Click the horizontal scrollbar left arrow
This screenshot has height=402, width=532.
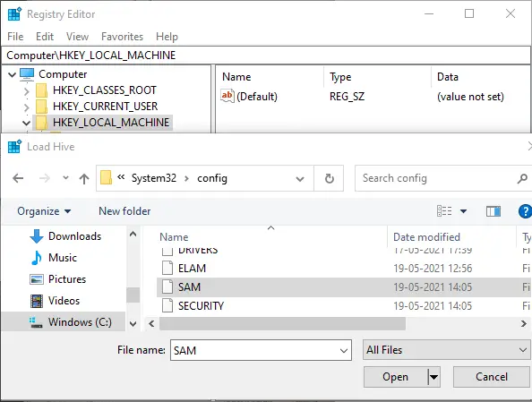pyautogui.click(x=151, y=324)
